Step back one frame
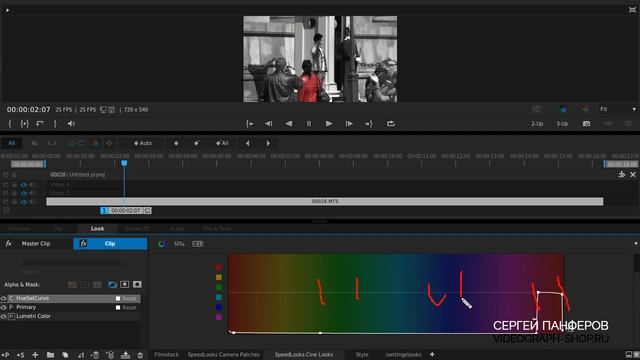 coord(269,124)
